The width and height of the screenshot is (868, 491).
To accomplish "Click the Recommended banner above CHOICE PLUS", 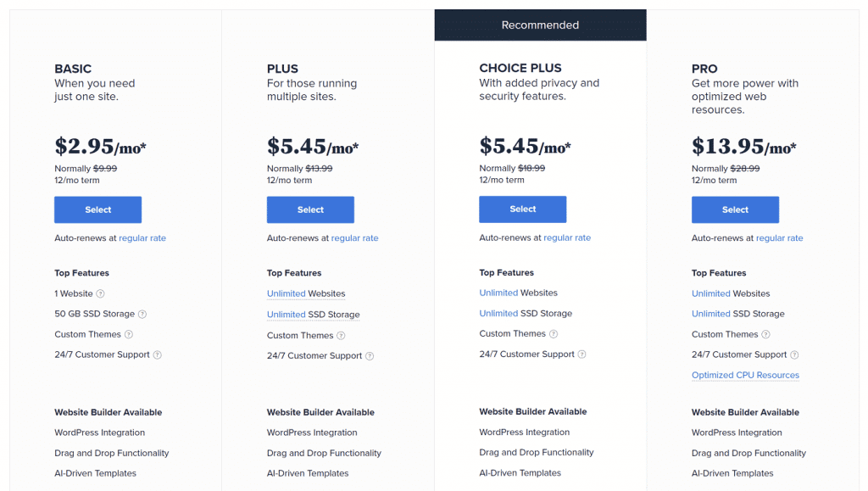I will coord(540,25).
